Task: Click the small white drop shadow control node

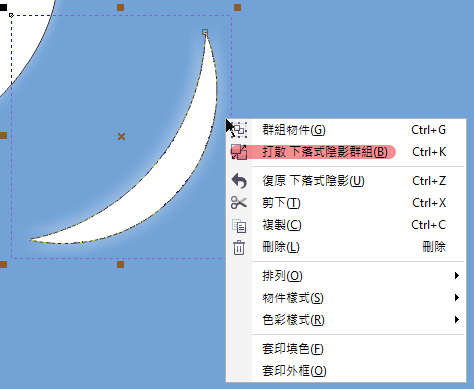Action: click(11, 15)
